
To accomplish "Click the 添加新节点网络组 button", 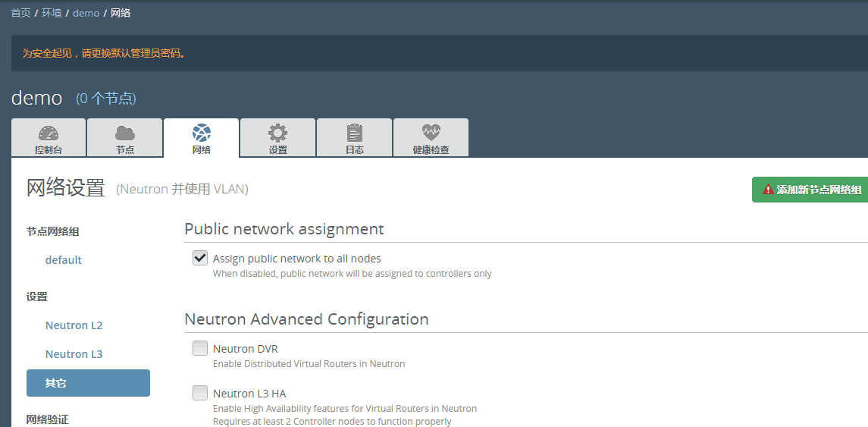I will tap(810, 190).
